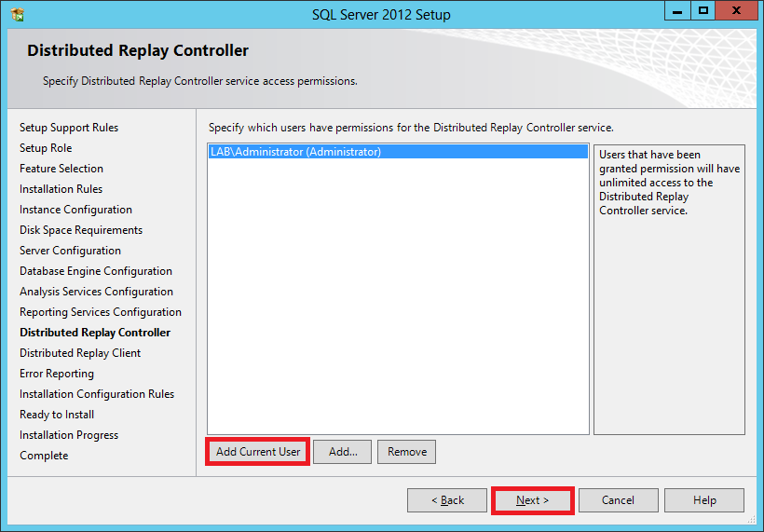Select Feature Selection in the sidebar
Viewport: 764px width, 532px height.
point(61,169)
